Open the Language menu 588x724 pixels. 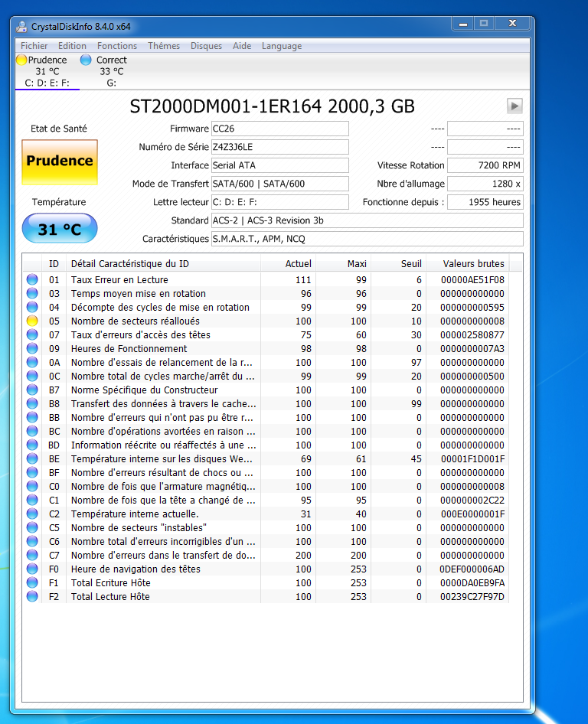pos(281,46)
